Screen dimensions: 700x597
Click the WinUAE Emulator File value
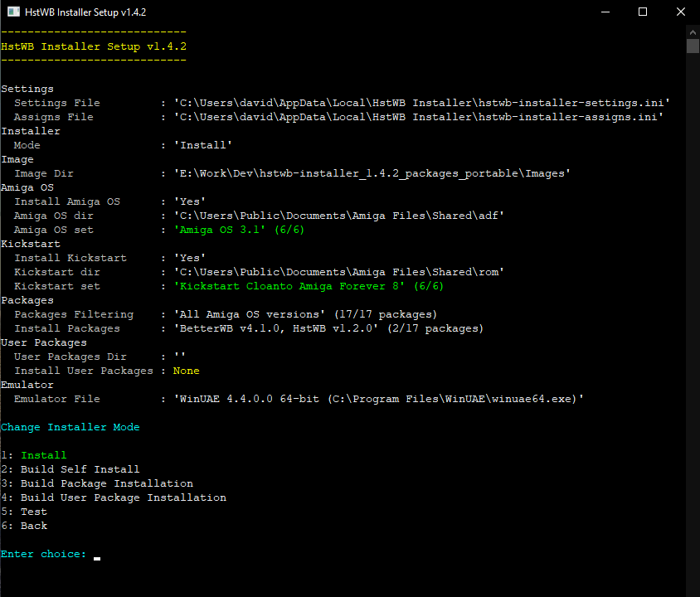tap(378, 399)
